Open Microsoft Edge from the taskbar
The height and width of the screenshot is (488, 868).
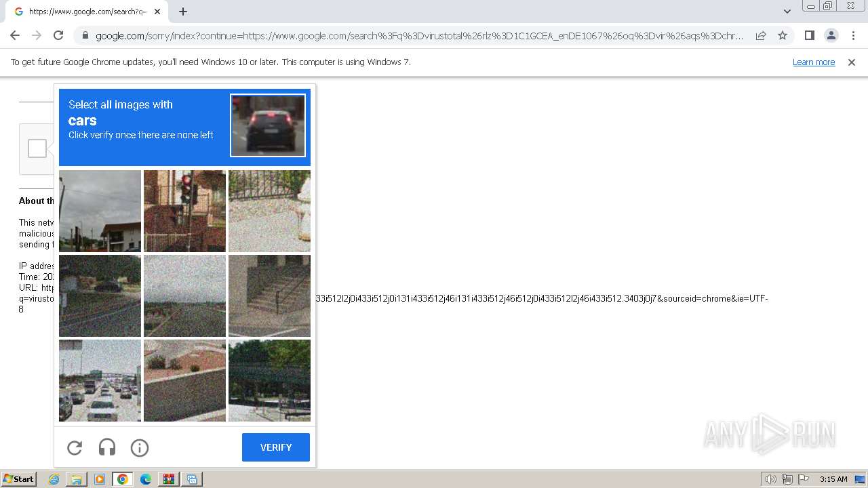tap(146, 479)
